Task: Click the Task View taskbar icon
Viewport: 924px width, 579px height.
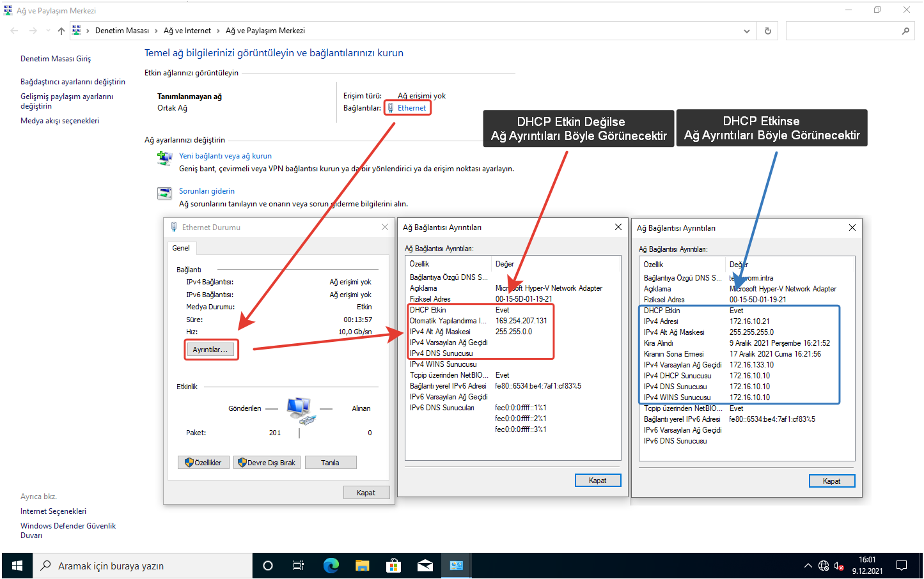Action: (299, 566)
